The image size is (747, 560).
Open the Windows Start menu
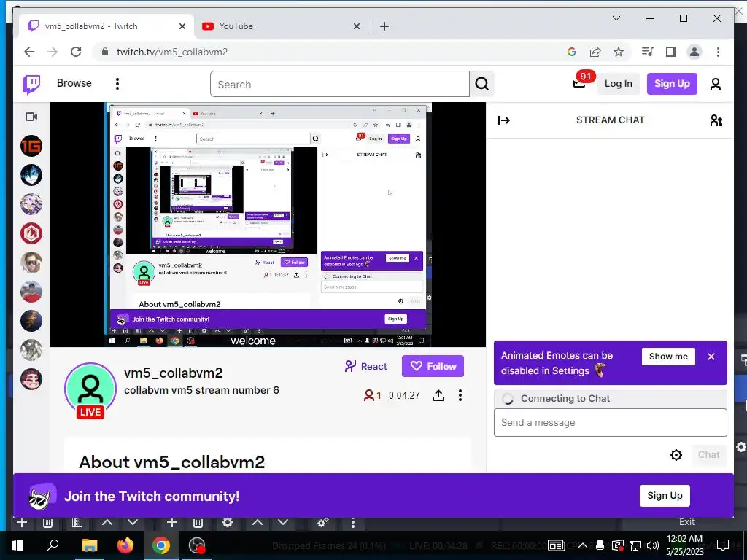[18, 545]
